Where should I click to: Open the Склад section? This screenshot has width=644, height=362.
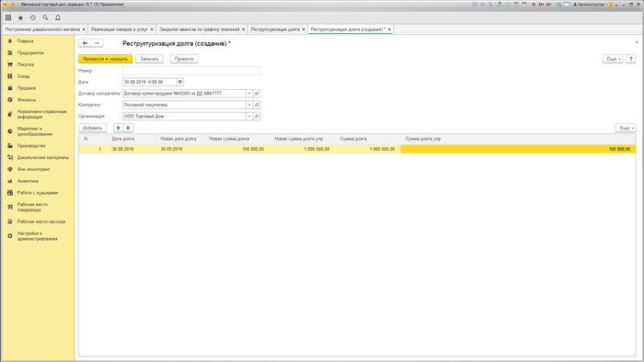(23, 76)
